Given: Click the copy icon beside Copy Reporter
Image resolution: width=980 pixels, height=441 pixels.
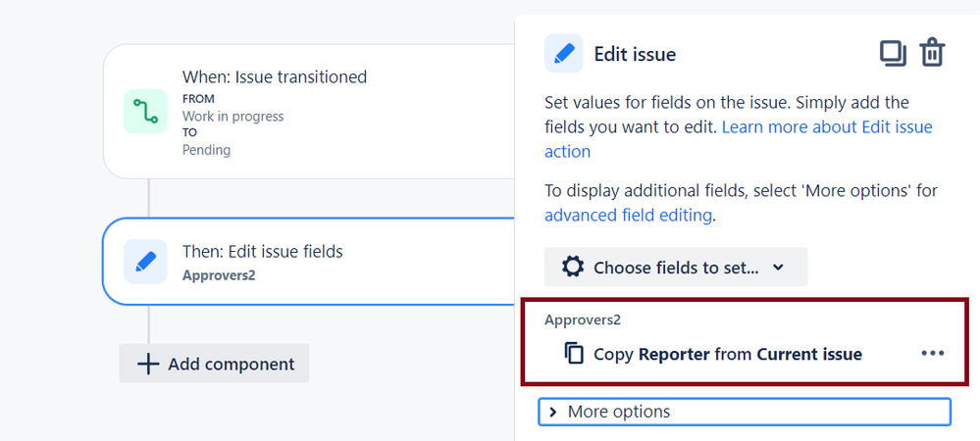Looking at the screenshot, I should [574, 354].
